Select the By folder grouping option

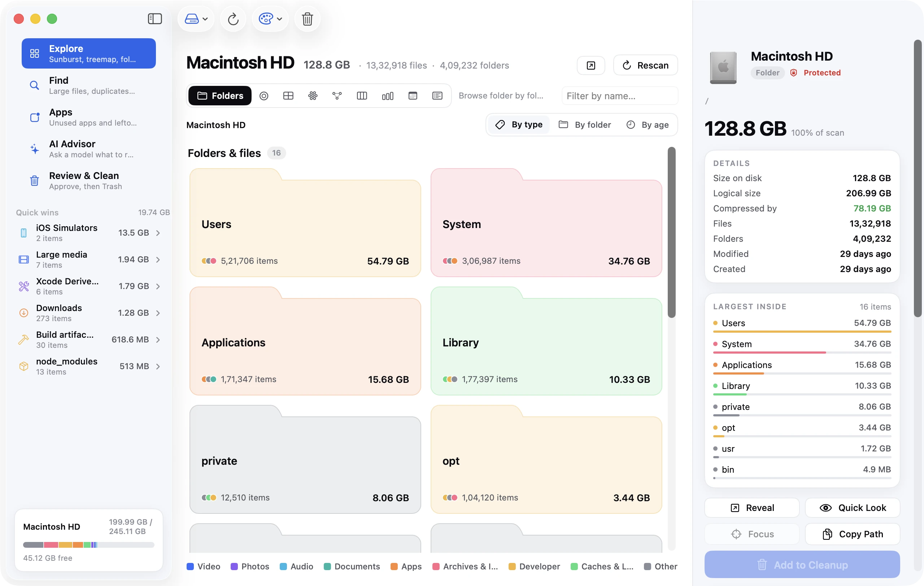(x=585, y=124)
